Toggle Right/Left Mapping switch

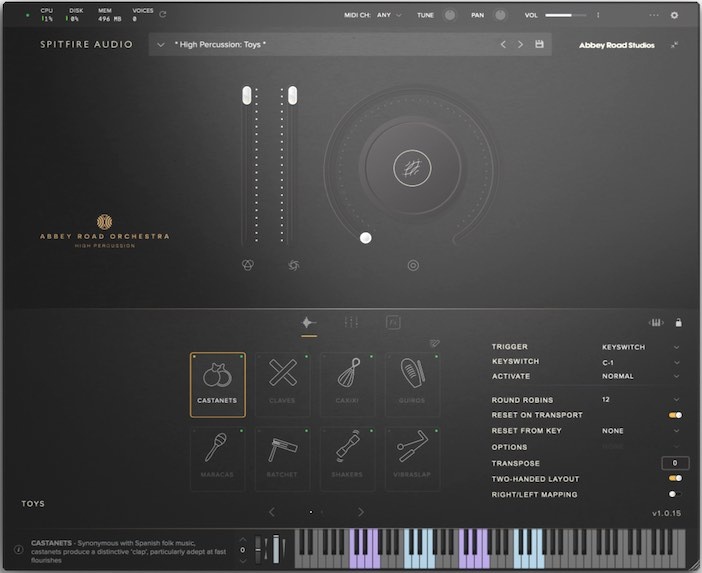coord(675,494)
